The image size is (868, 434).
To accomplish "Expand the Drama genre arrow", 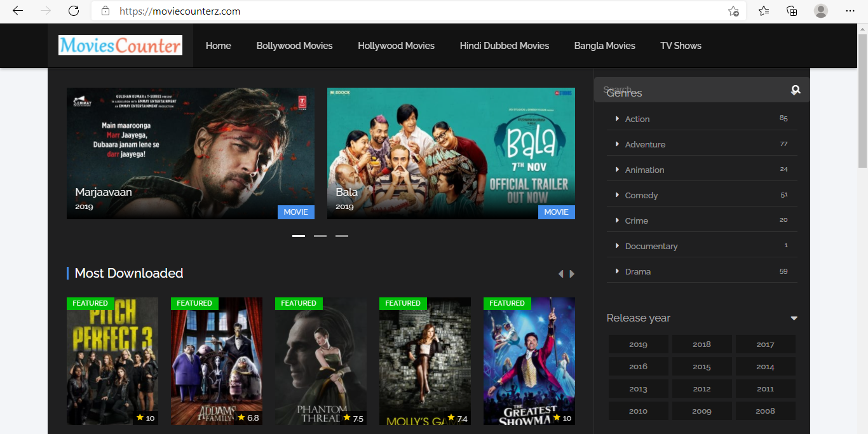I will (x=617, y=271).
